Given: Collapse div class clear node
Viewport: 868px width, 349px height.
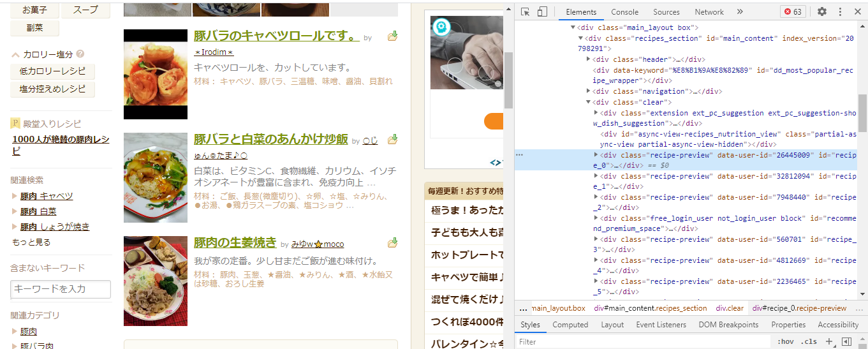Looking at the screenshot, I should [589, 102].
